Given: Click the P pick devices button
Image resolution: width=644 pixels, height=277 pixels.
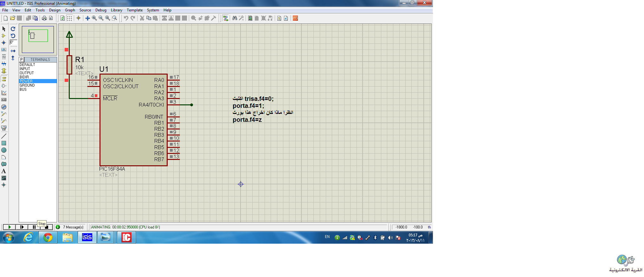Looking at the screenshot, I should 22,60.
